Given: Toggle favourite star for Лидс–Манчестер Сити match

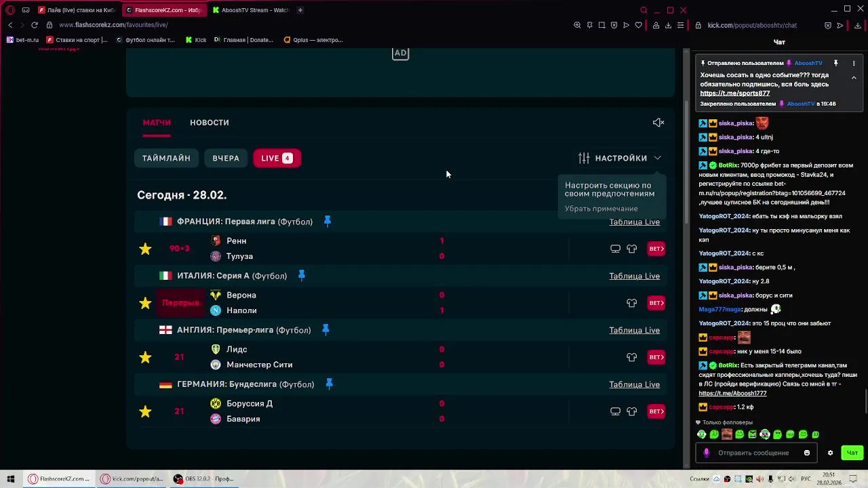Looking at the screenshot, I should coord(145,357).
